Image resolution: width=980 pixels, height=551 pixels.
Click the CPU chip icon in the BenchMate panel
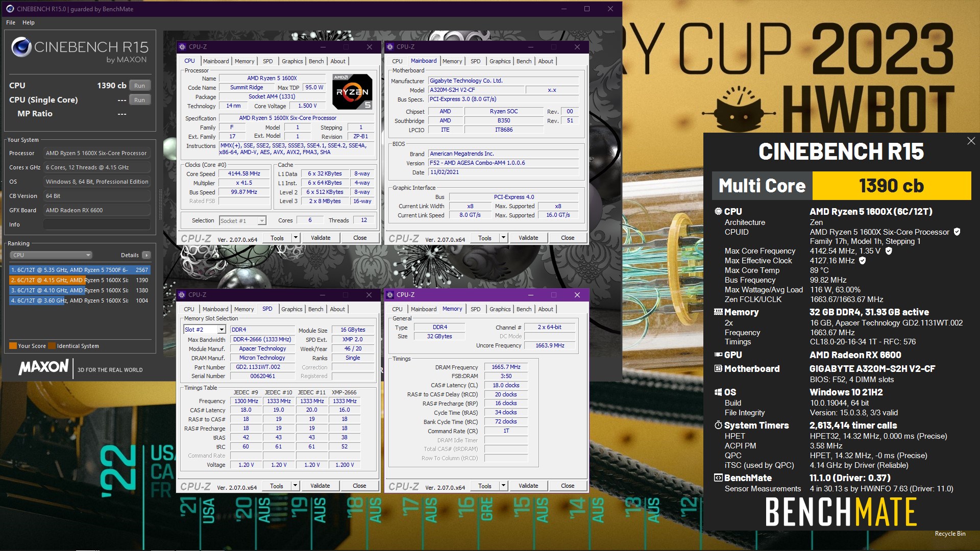pyautogui.click(x=718, y=211)
